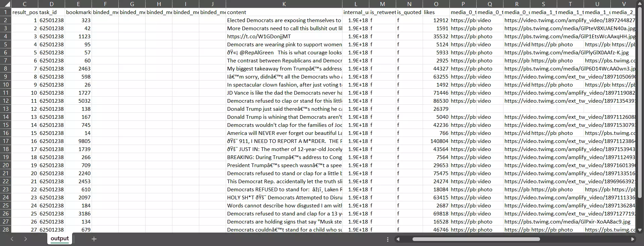Add a new sheet with plus icon
Viewport: 644px width, 246px height.
tap(94, 239)
